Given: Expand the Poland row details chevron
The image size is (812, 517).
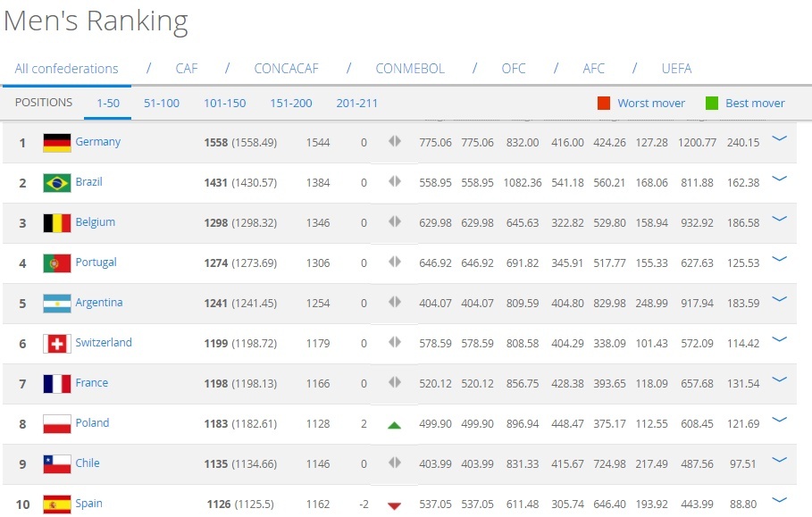Looking at the screenshot, I should pyautogui.click(x=779, y=420).
